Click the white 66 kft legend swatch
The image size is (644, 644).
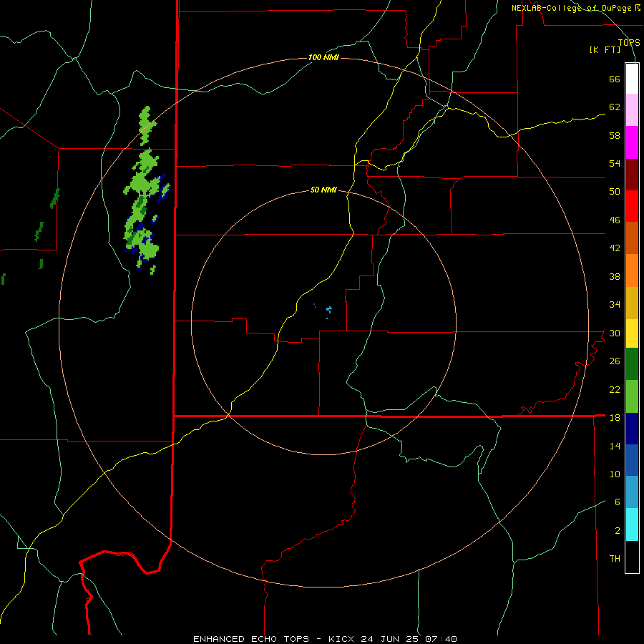click(632, 79)
